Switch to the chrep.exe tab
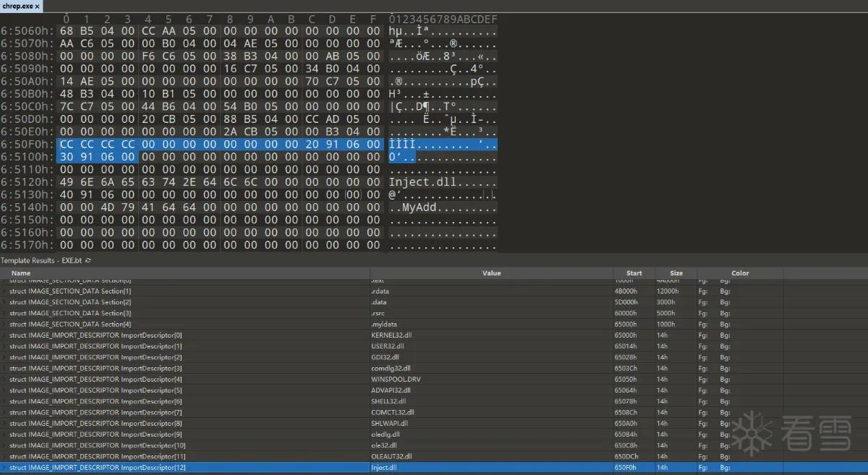This screenshot has width=868, height=475. [x=18, y=6]
